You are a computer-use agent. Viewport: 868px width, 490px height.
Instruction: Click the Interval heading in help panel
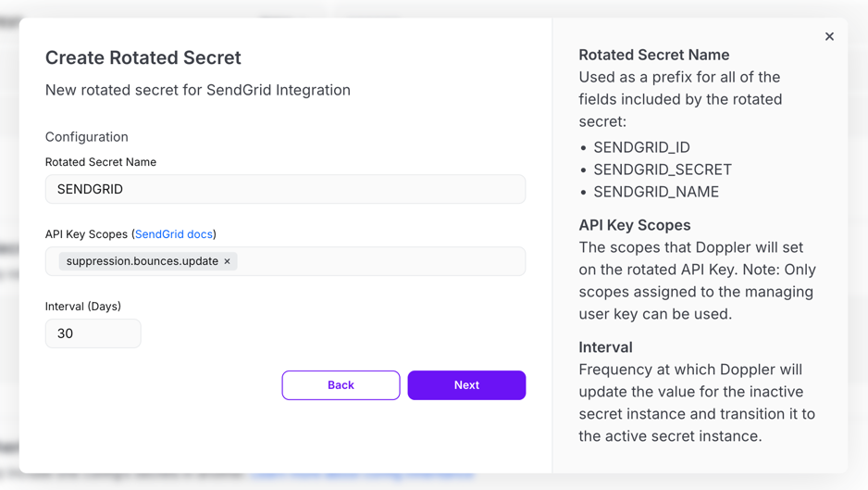pyautogui.click(x=605, y=347)
